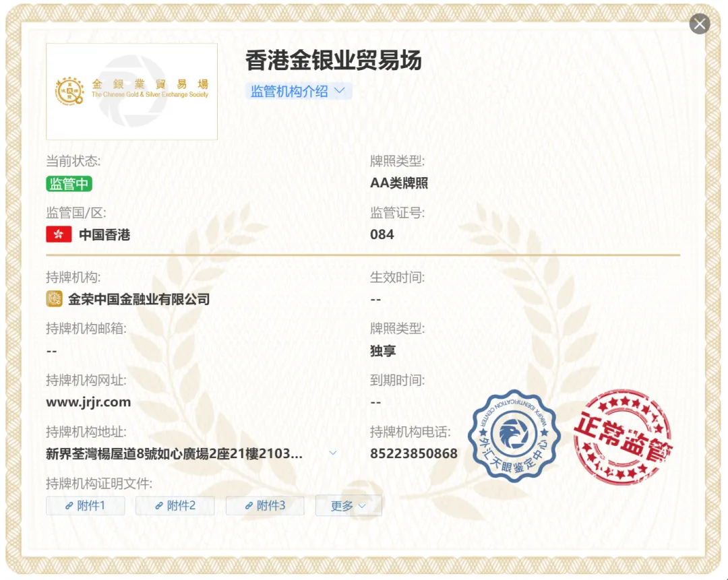Click the Chinese Gold & Silver Exchange logo
The height and width of the screenshot is (580, 728).
point(132,92)
